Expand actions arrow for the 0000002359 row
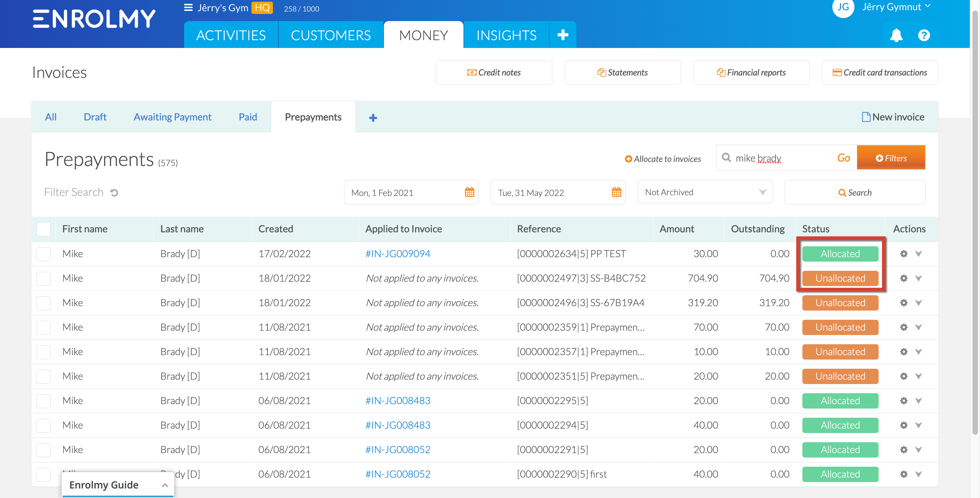 pos(918,327)
